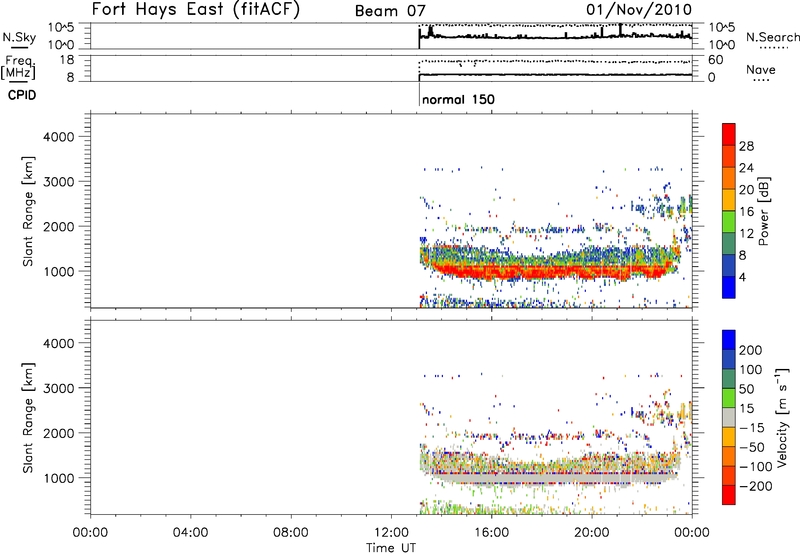Click the N.Sky legend label
The image size is (800, 554).
(x=16, y=37)
